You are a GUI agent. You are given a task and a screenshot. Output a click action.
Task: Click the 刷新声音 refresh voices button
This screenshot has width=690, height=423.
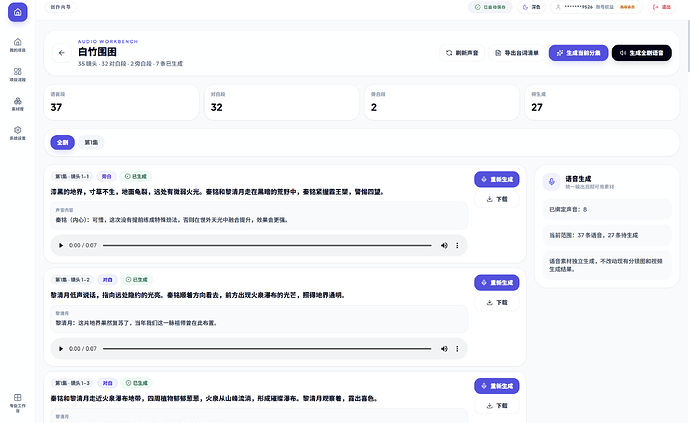tap(462, 53)
